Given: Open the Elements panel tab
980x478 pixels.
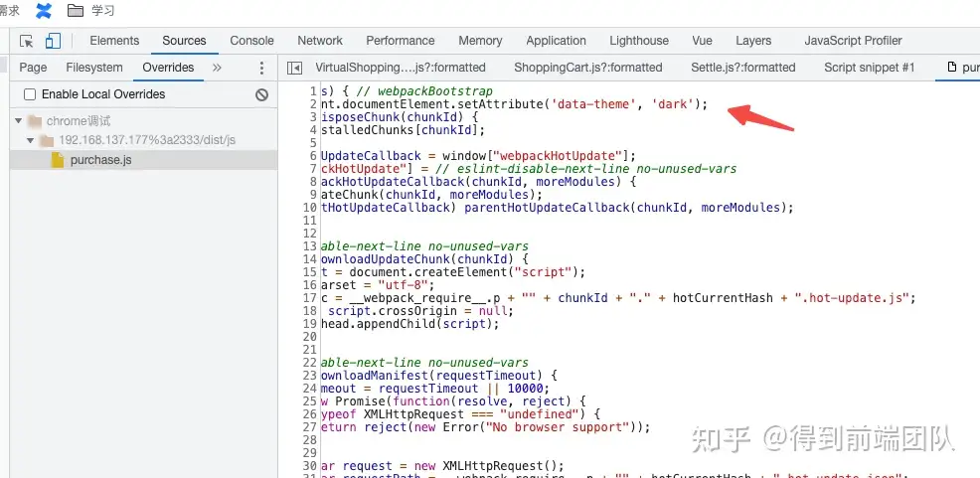Looking at the screenshot, I should tap(114, 41).
